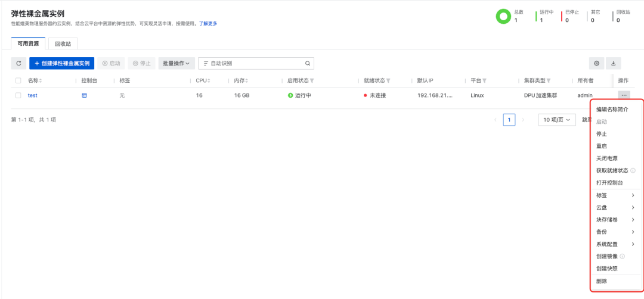
Task: Expand the 标签 submenu
Action: [x=615, y=195]
